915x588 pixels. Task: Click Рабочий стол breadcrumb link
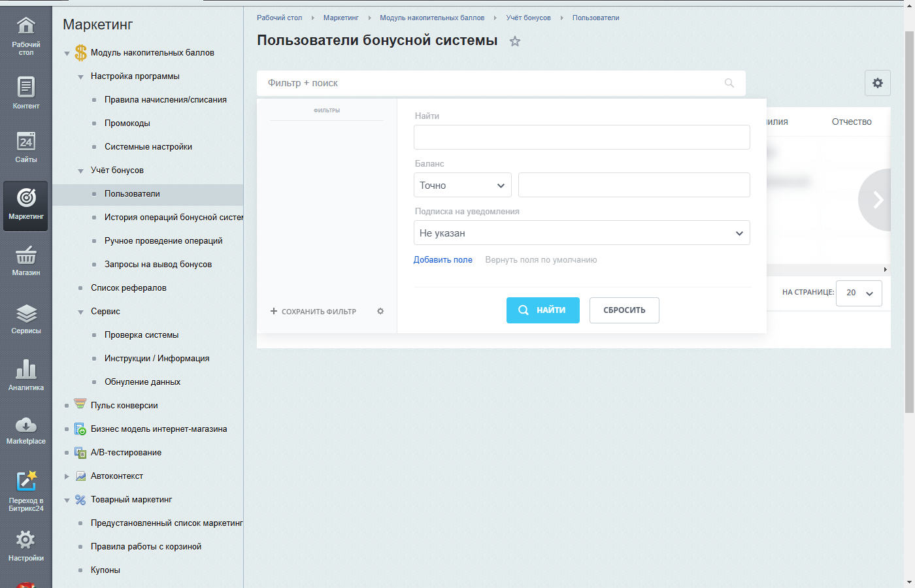[279, 18]
